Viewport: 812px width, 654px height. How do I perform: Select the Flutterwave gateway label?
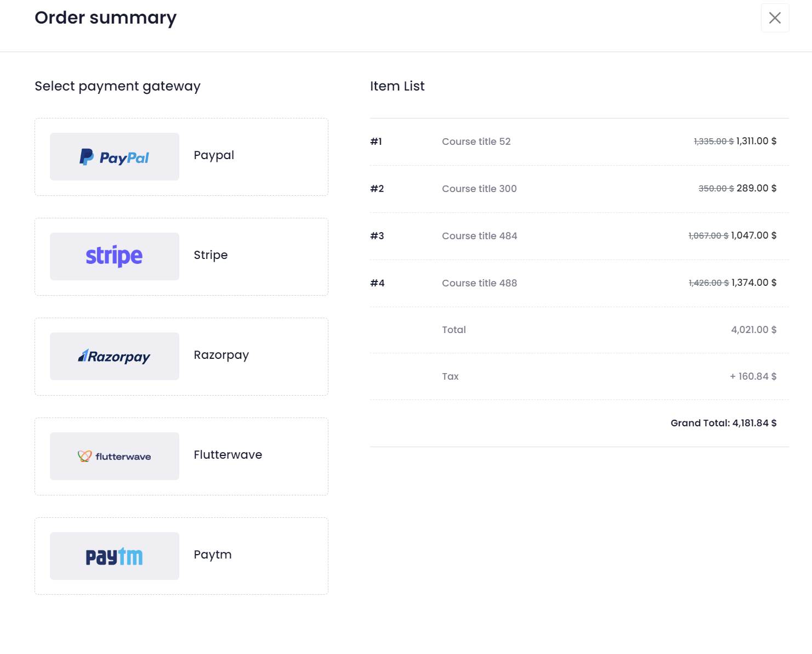(x=228, y=455)
